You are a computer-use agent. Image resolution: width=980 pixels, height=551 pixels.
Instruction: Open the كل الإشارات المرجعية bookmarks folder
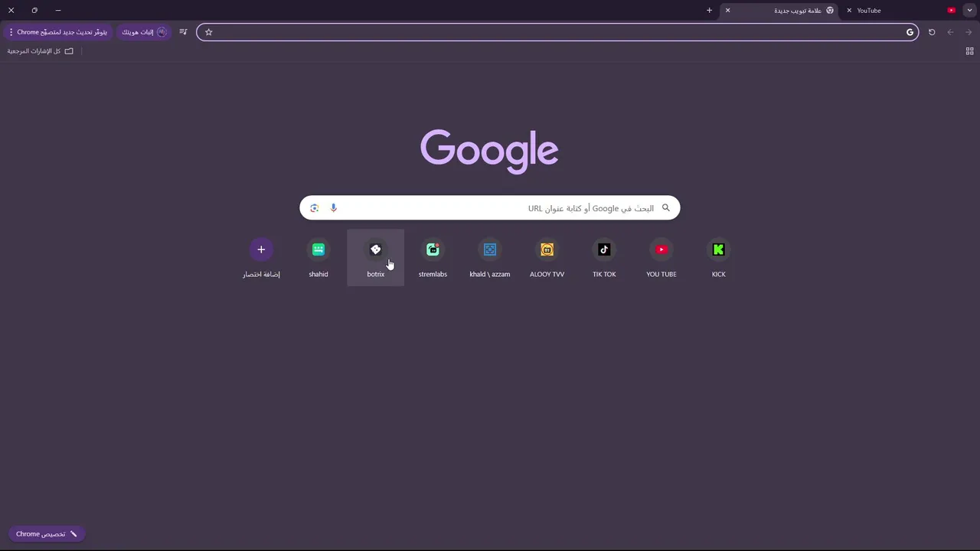tap(41, 51)
